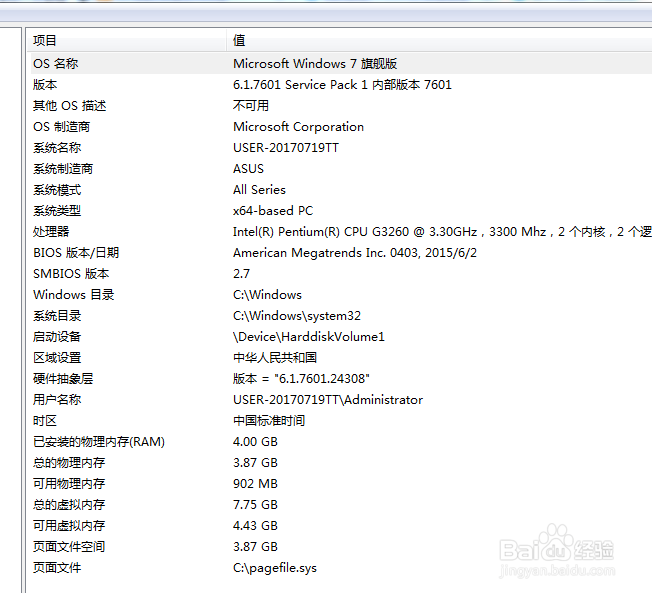Click the C:\Windows\system32 value
This screenshot has width=652, height=593.
[297, 316]
